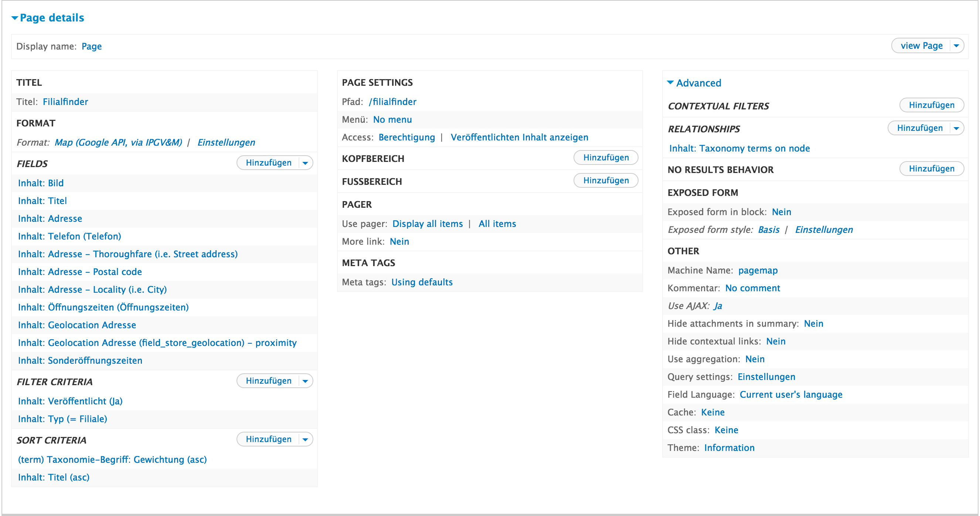Screen dimensions: 980x516
Task: Click the Access Berechtigung link
Action: pyautogui.click(x=407, y=138)
